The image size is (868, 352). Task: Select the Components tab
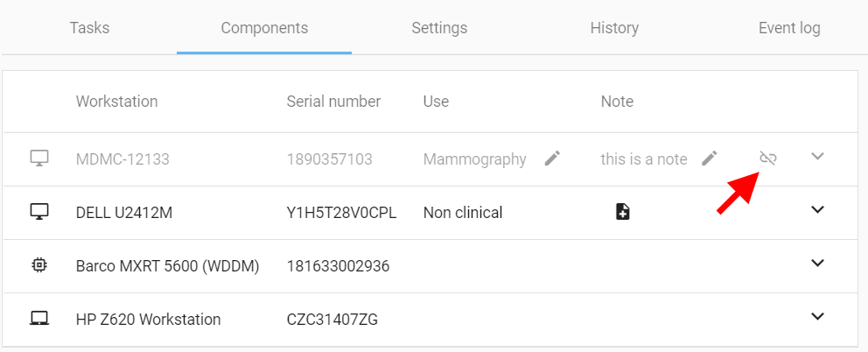tap(264, 28)
